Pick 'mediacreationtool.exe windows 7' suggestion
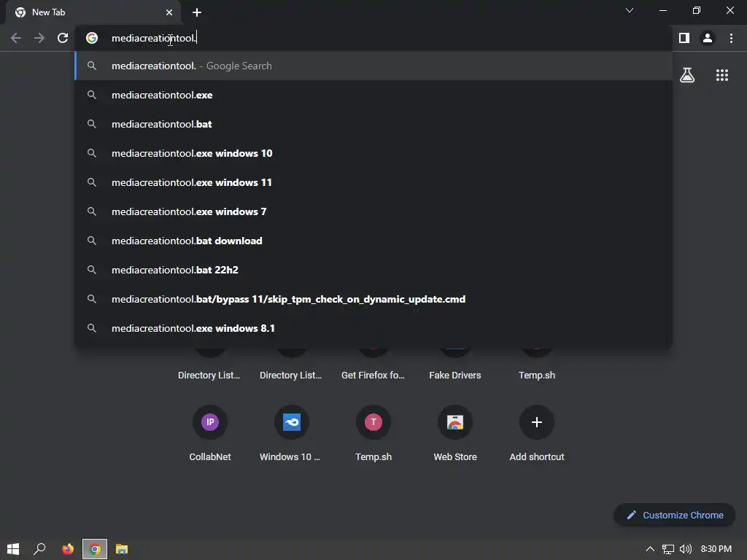Image resolution: width=747 pixels, height=560 pixels. 373,211
